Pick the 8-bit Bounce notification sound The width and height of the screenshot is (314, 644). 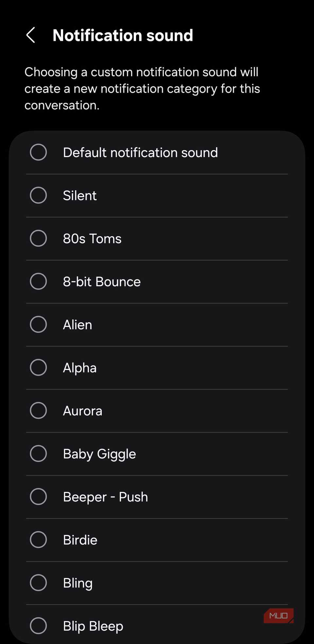tap(38, 281)
